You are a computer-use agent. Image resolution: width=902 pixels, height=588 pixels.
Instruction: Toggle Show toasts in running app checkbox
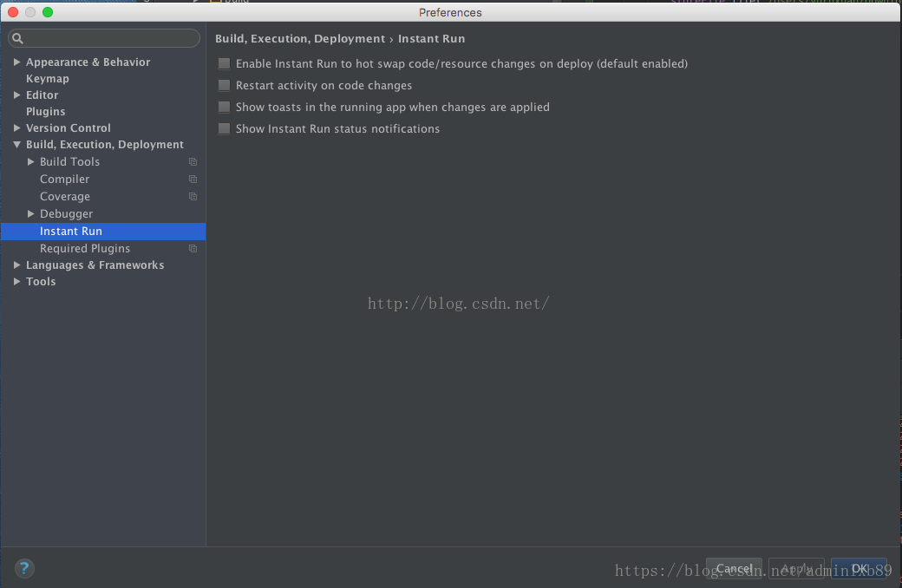(x=224, y=107)
